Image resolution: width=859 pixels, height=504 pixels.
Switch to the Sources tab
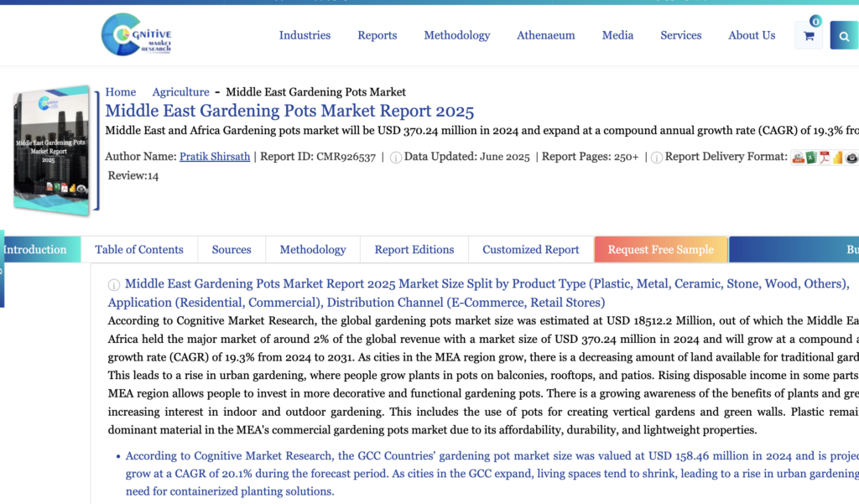tap(232, 249)
